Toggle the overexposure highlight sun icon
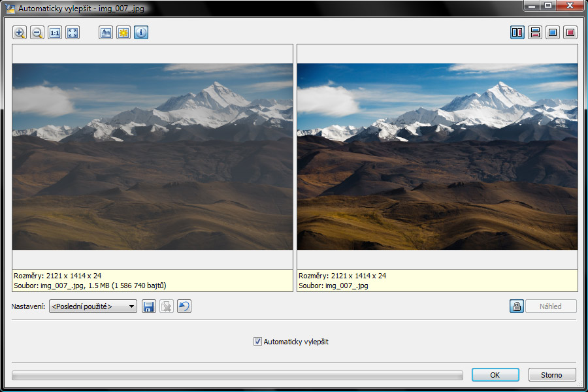The image size is (588, 392). 123,33
